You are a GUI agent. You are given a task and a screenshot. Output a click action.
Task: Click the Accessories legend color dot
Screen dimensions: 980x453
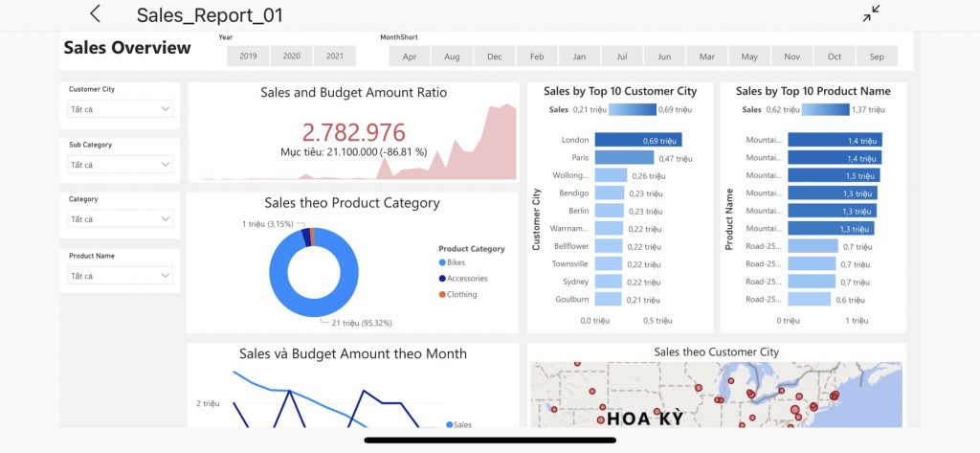pos(442,279)
